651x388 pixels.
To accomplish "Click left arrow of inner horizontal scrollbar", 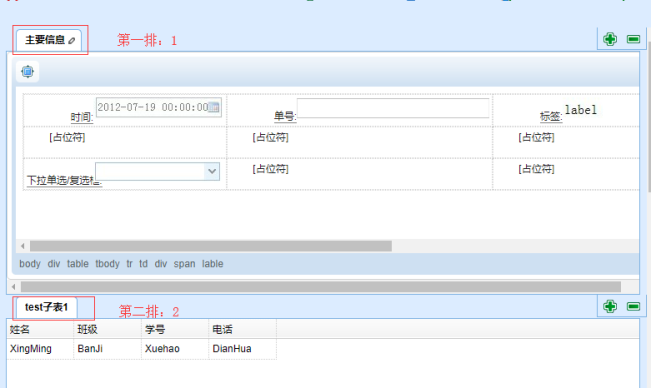I will [x=22, y=246].
